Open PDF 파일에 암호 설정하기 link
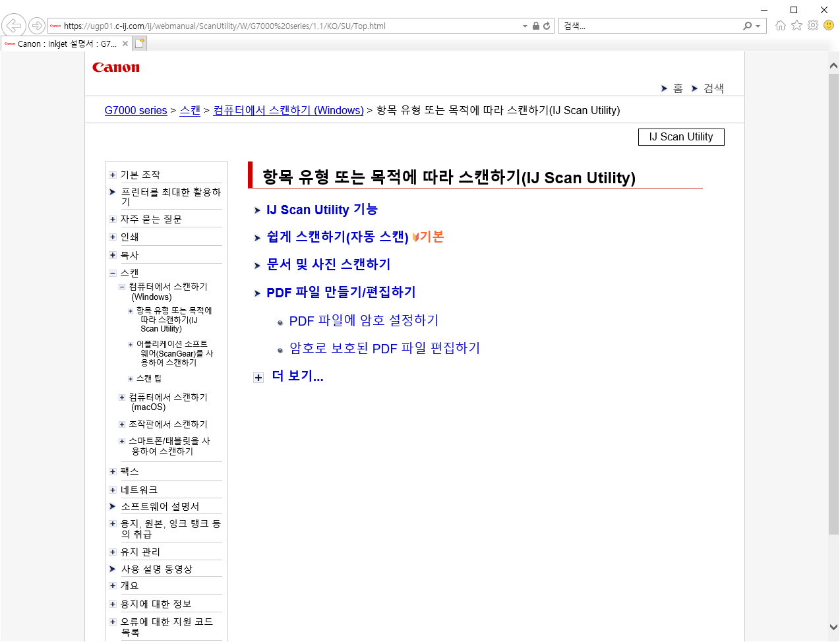840x642 pixels. click(364, 320)
